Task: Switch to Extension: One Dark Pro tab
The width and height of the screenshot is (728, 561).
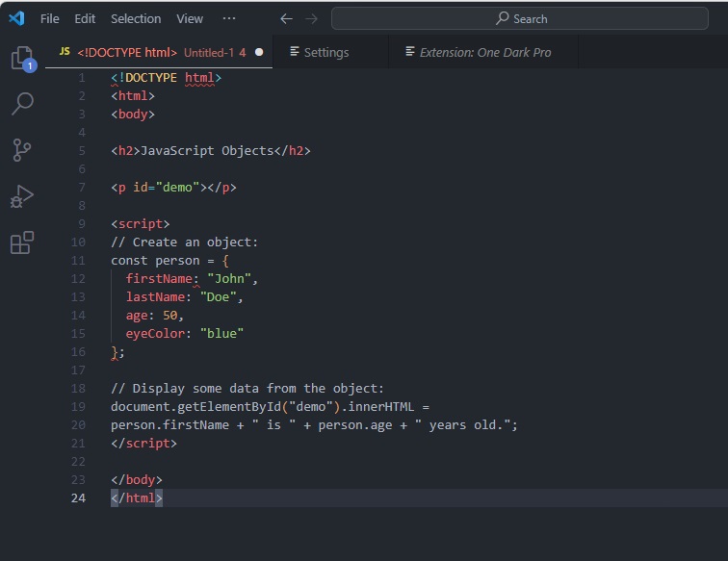Action: point(483,52)
